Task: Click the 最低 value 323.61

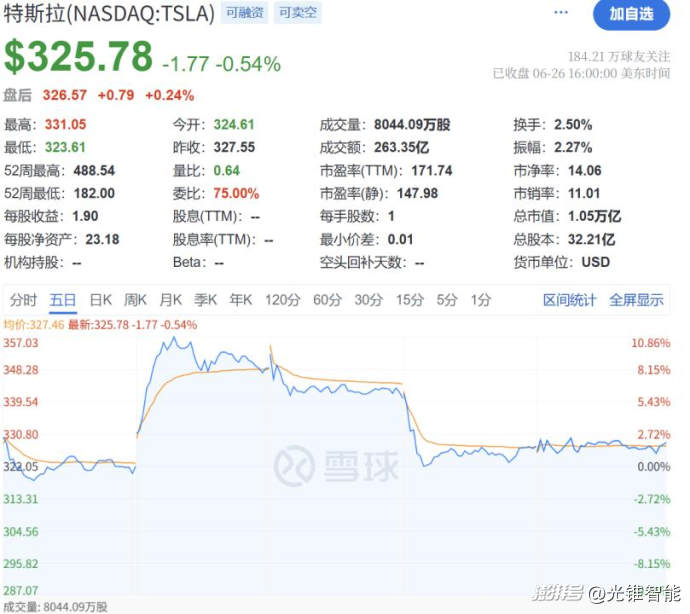Action: tap(65, 147)
